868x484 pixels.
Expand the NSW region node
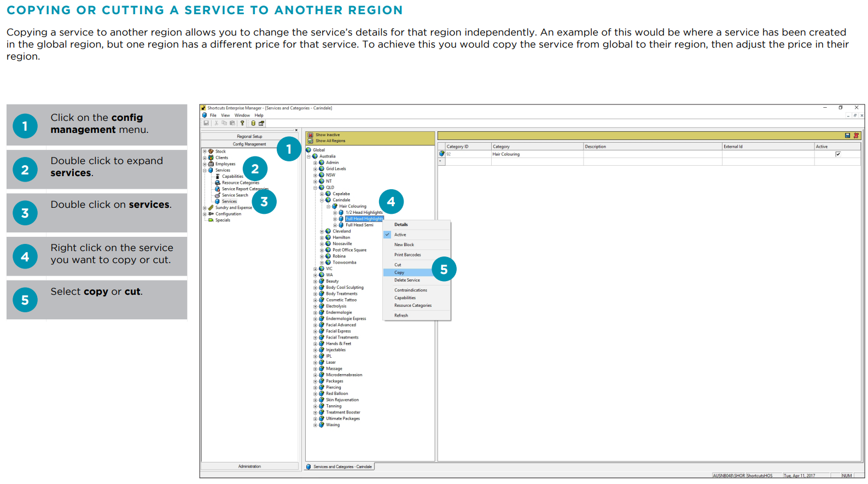pyautogui.click(x=315, y=175)
